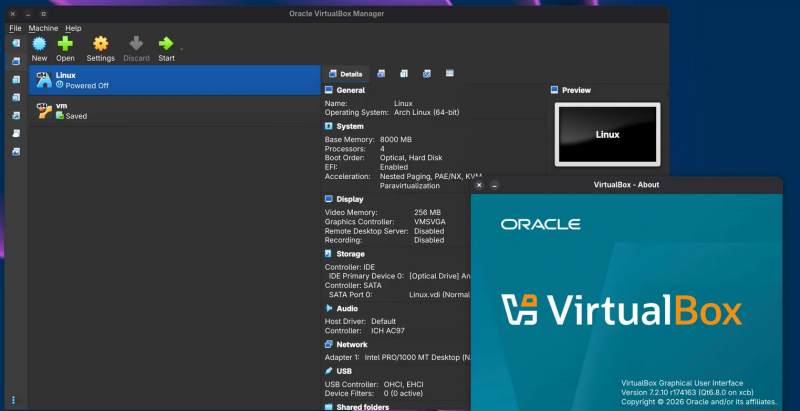Screen dimensions: 800x411
Task: Switch to the Details tab
Action: pos(345,74)
